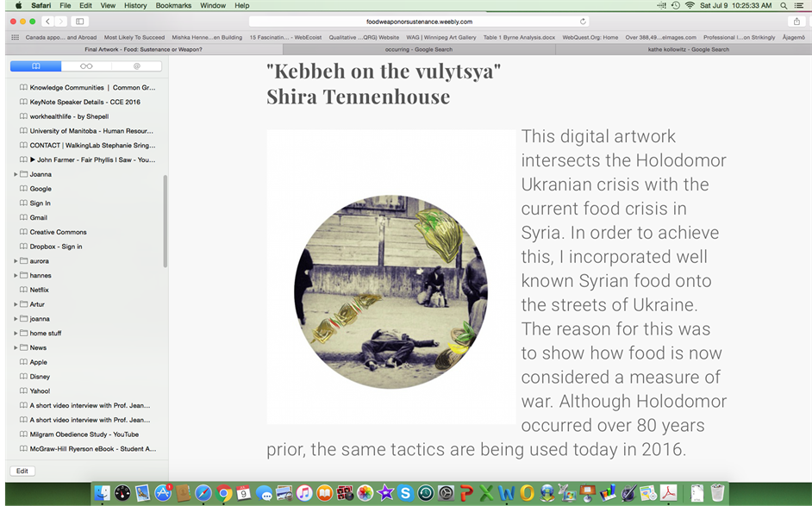Switch sidebar to Shared Links @ tab
This screenshot has width=812, height=506.
137,66
